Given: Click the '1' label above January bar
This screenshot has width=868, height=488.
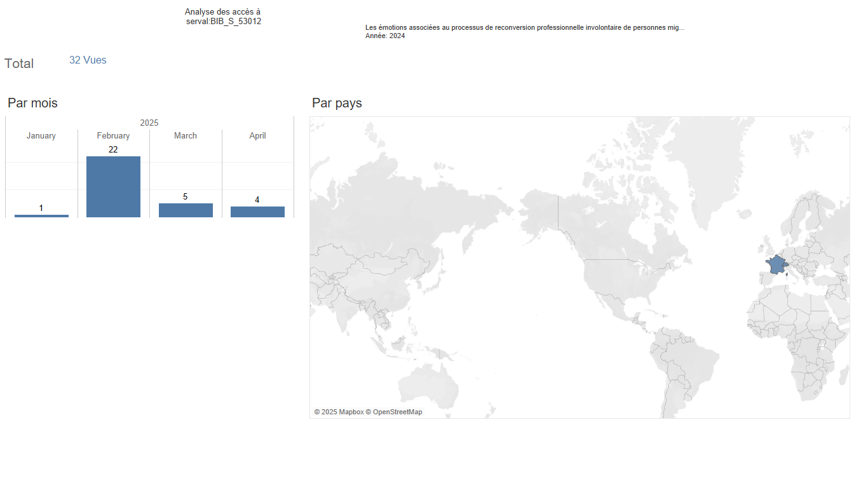Looking at the screenshot, I should [41, 208].
